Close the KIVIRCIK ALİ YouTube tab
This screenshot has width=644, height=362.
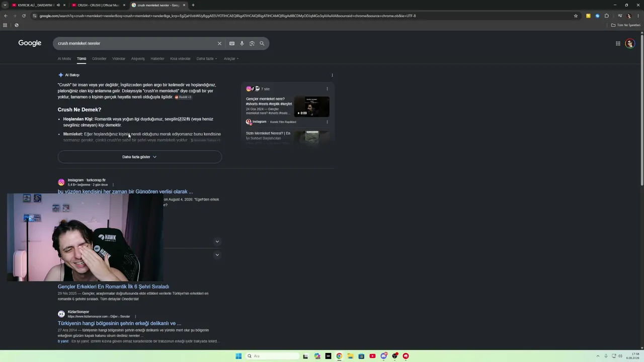coord(65,5)
